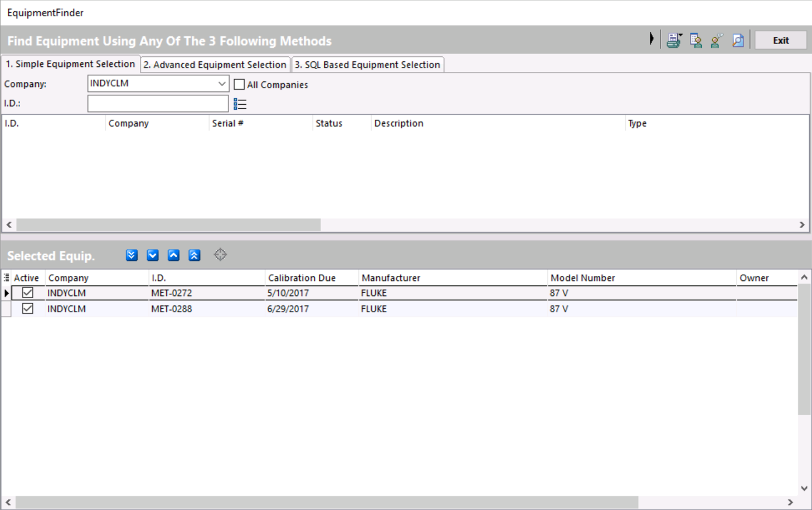Click the double down arrow button

coord(132,255)
